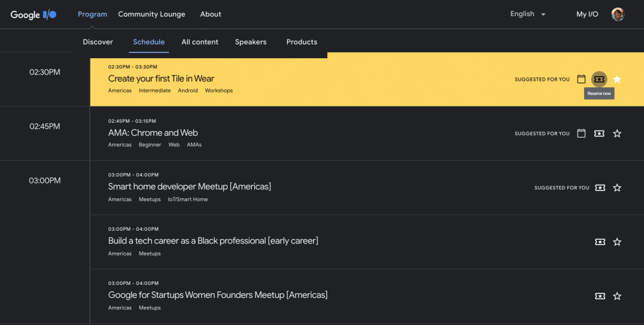Open the Program menu
Screen dimensions: 644x325
coord(92,14)
